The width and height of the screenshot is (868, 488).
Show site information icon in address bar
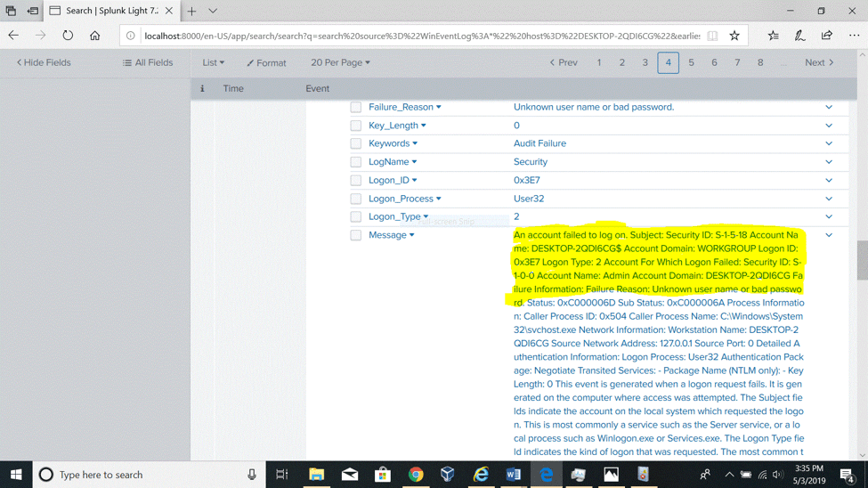(131, 36)
